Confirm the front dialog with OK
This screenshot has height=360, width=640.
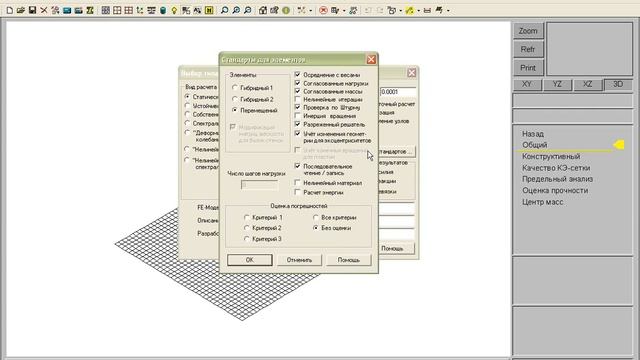pyautogui.click(x=250, y=260)
